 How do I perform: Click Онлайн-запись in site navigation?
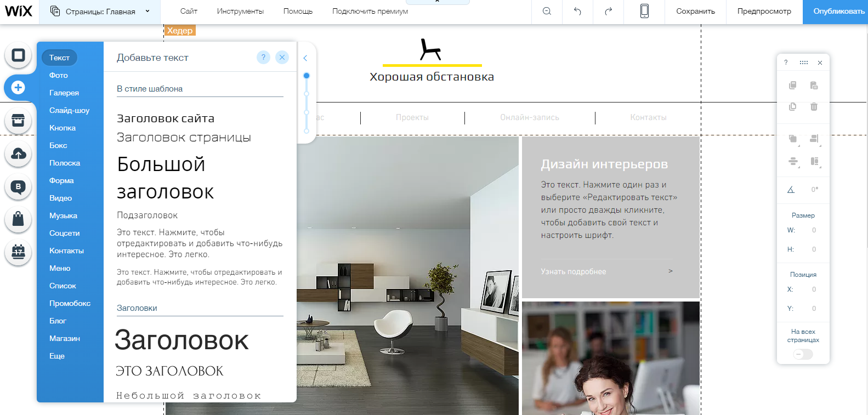point(530,117)
